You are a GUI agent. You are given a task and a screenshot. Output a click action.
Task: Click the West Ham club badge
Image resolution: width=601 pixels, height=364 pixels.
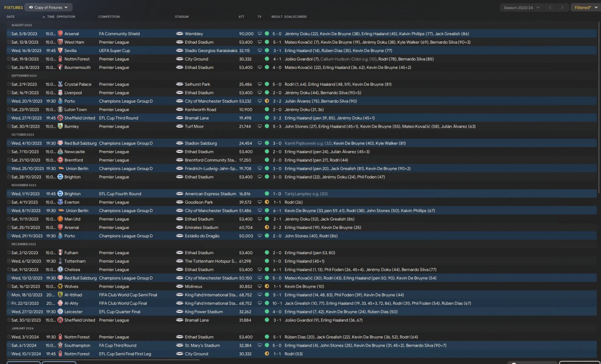tap(60, 42)
